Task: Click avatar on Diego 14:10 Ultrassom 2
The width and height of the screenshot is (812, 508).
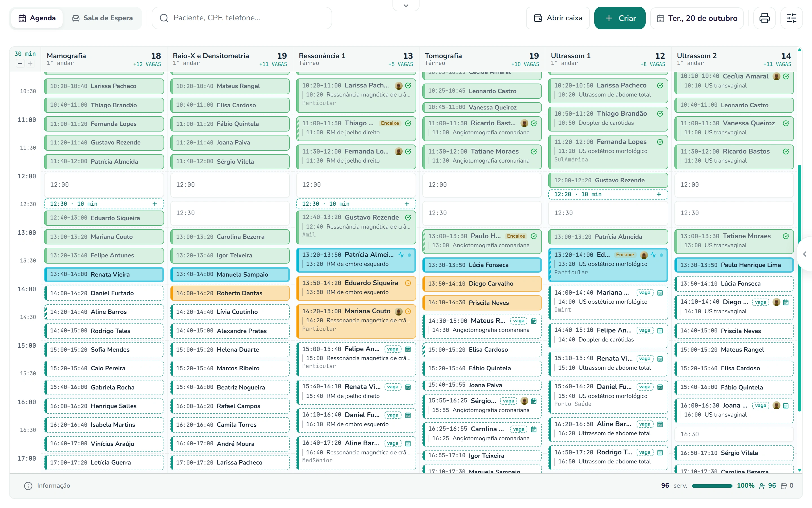Action: [776, 302]
